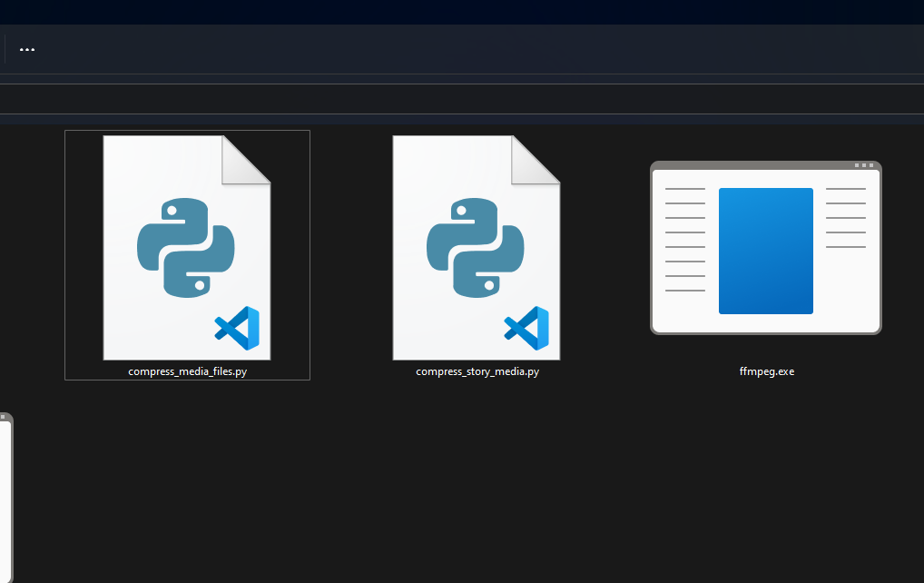924x583 pixels.
Task: Click VS Code badge on compress_media_files.py icon
Action: 237,328
